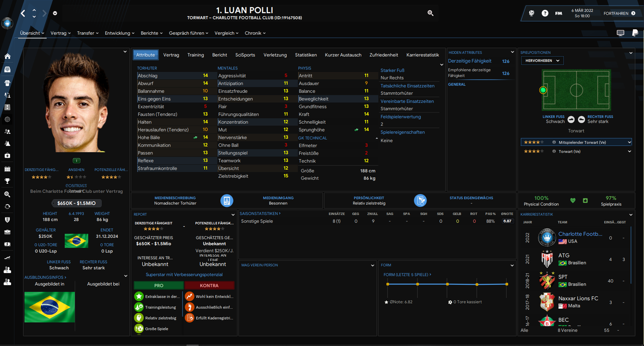Open the Chronik menu
This screenshot has height=346, width=644.
[x=255, y=33]
